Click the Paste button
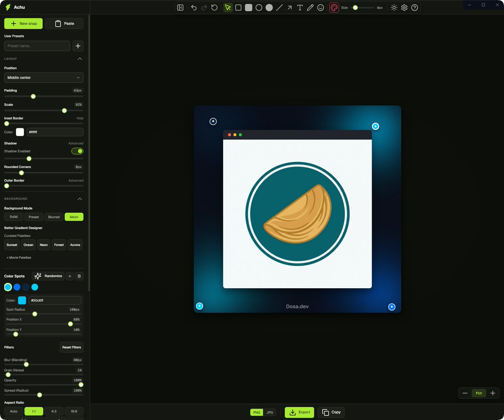The width and height of the screenshot is (504, 420). pyautogui.click(x=64, y=23)
